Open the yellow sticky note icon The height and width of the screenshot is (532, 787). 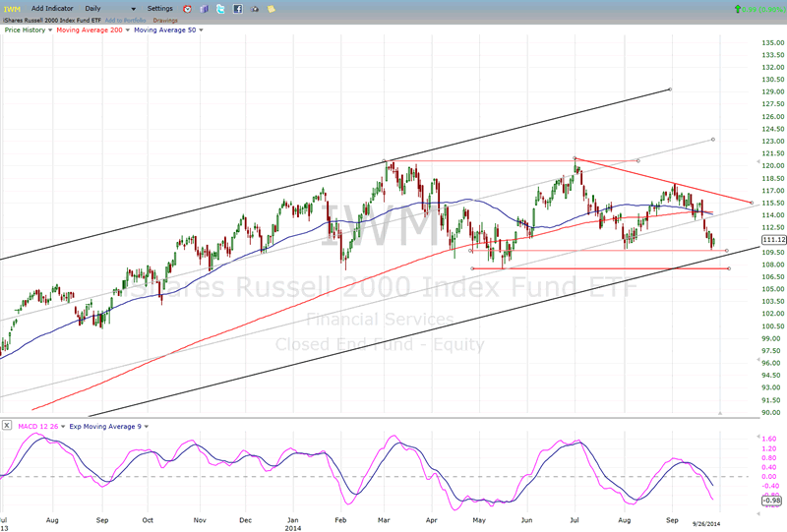click(272, 9)
